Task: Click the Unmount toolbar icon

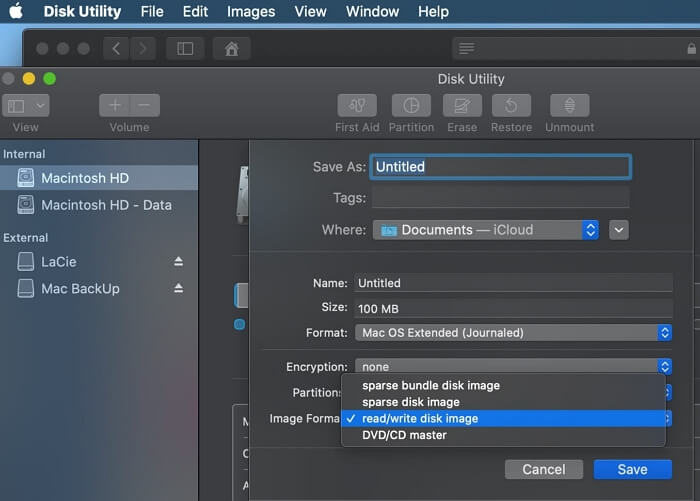Action: coord(569,106)
